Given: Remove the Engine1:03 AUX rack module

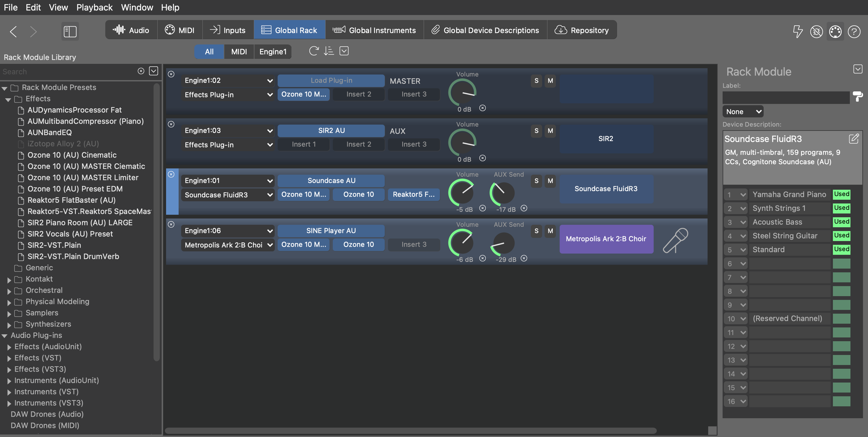Looking at the screenshot, I should click(171, 124).
